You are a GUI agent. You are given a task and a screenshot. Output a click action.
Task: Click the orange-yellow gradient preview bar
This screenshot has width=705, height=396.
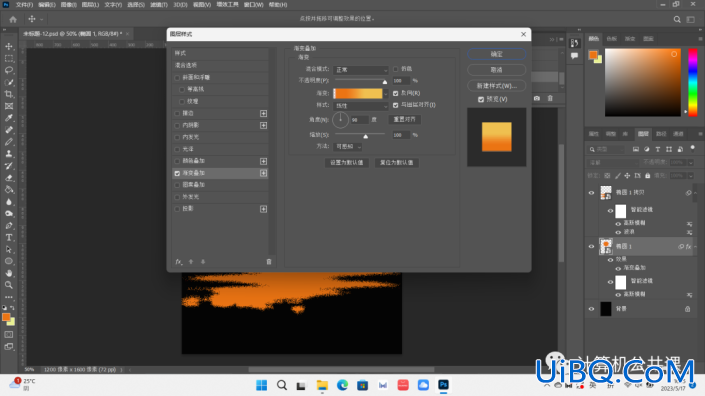pos(358,93)
